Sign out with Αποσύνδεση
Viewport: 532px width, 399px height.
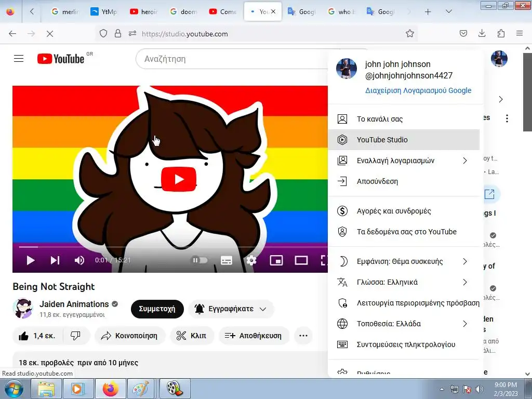pyautogui.click(x=404, y=181)
